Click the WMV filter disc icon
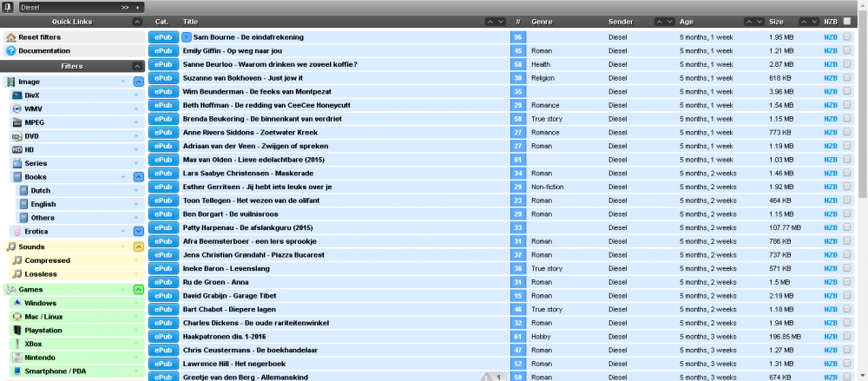 (16, 109)
